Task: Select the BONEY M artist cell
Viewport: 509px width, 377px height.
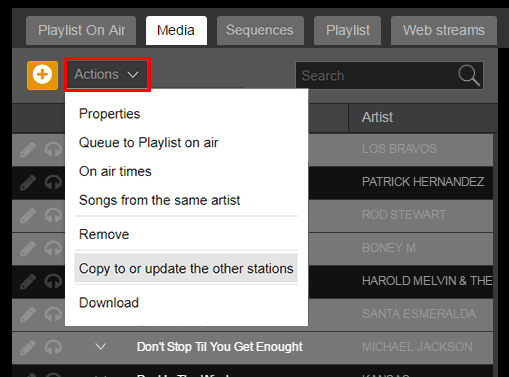Action: [389, 248]
